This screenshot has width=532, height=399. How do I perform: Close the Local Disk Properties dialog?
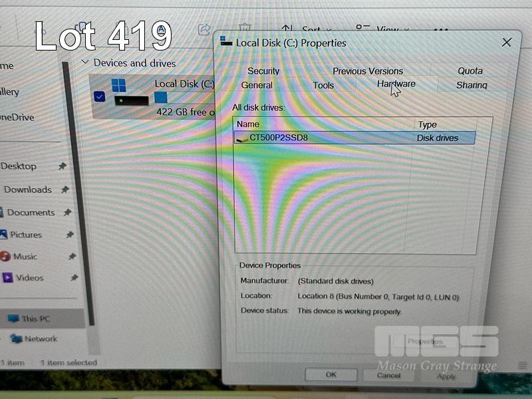(x=507, y=43)
